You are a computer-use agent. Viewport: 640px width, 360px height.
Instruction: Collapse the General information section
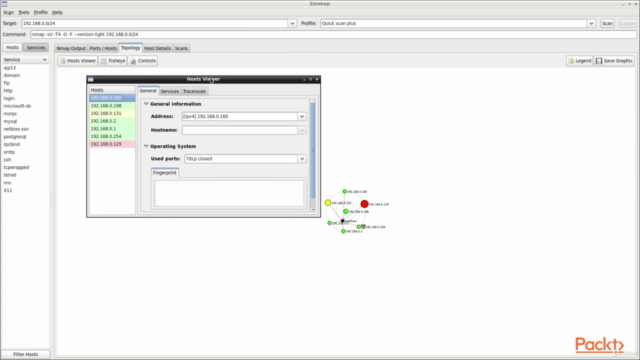[146, 104]
